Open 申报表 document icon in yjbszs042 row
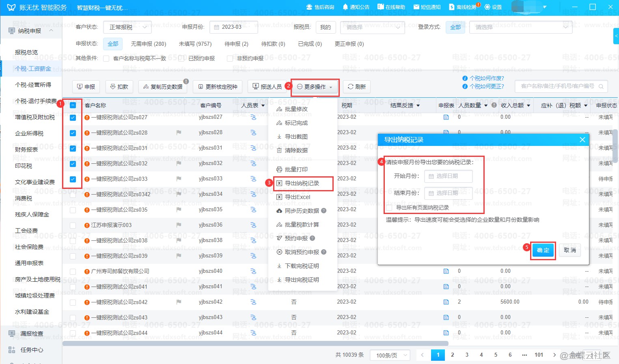This screenshot has height=364, width=619. click(x=446, y=302)
